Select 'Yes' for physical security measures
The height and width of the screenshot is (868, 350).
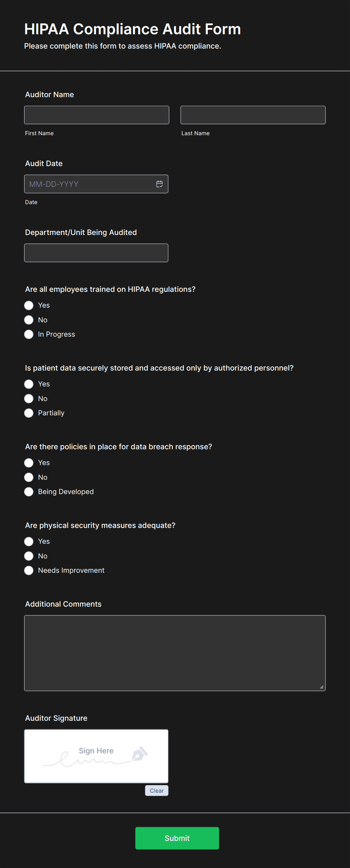29,541
